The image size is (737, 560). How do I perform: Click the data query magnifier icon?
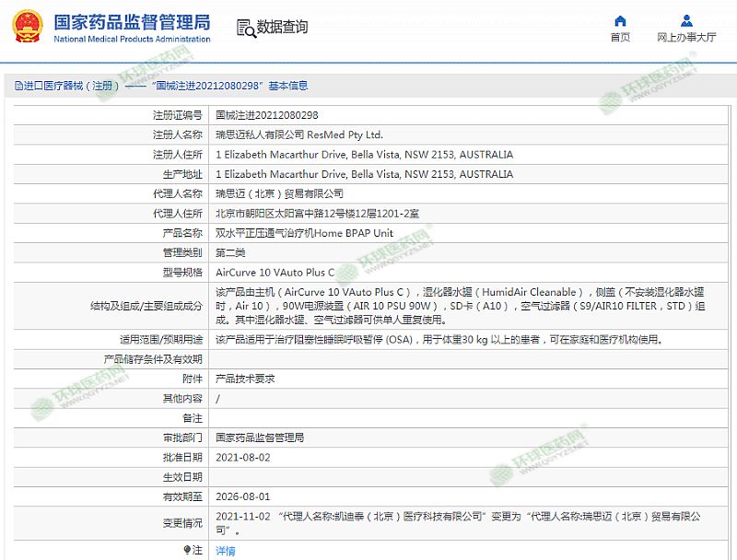[x=244, y=28]
